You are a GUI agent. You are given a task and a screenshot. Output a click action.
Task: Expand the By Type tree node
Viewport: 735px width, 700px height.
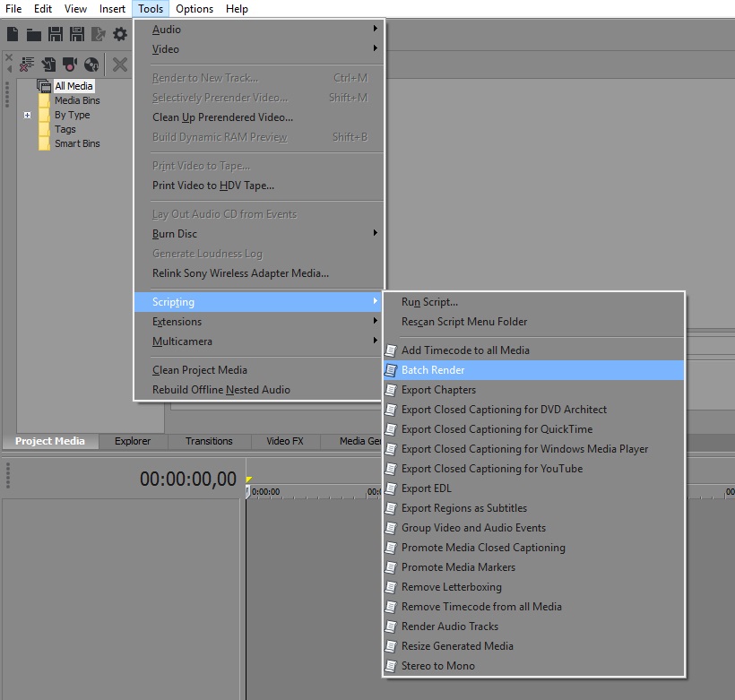(x=28, y=115)
